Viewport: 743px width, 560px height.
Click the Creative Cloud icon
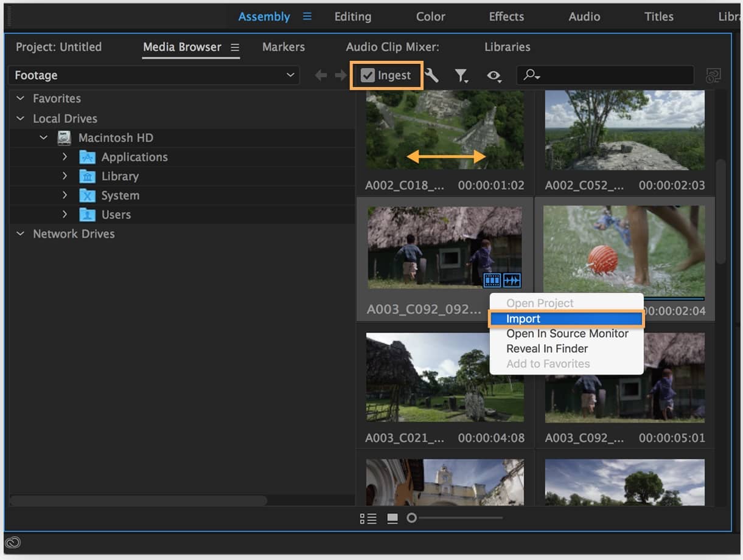pos(13,542)
